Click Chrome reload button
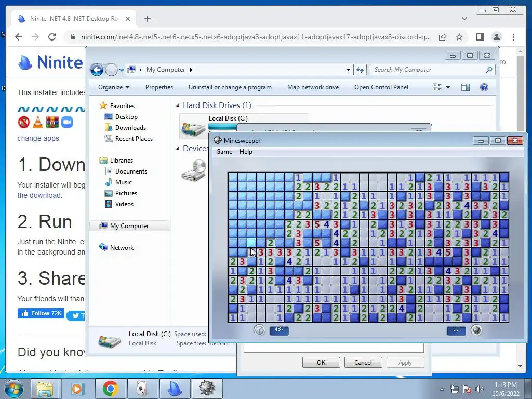 52,37
